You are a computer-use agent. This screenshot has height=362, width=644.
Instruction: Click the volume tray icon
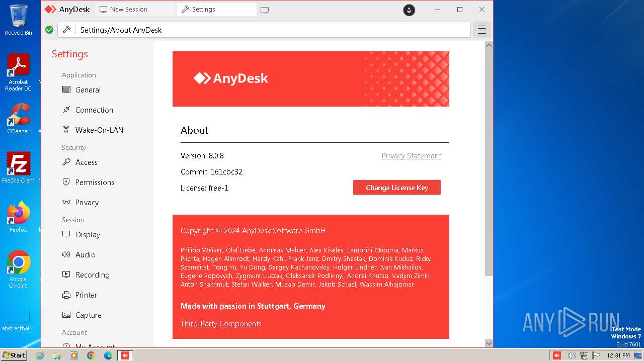pyautogui.click(x=572, y=355)
